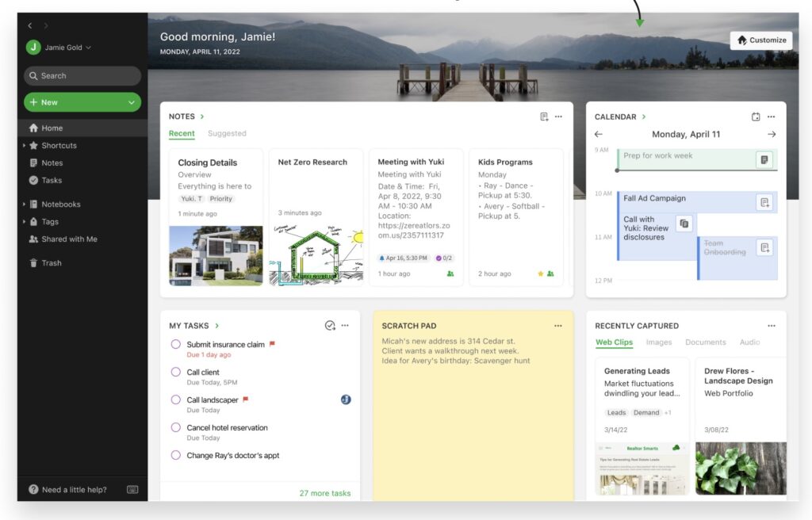This screenshot has height=520, width=812.
Task: Select the Images tab
Action: click(659, 342)
